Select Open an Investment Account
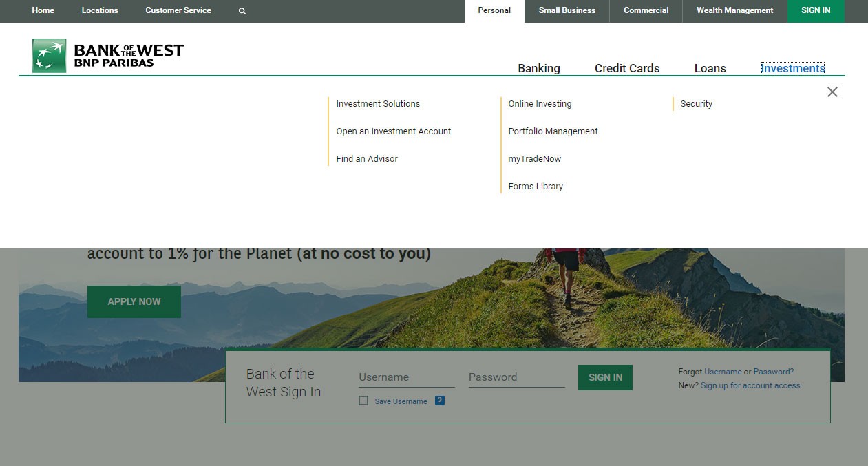This screenshot has width=868, height=466. [394, 131]
